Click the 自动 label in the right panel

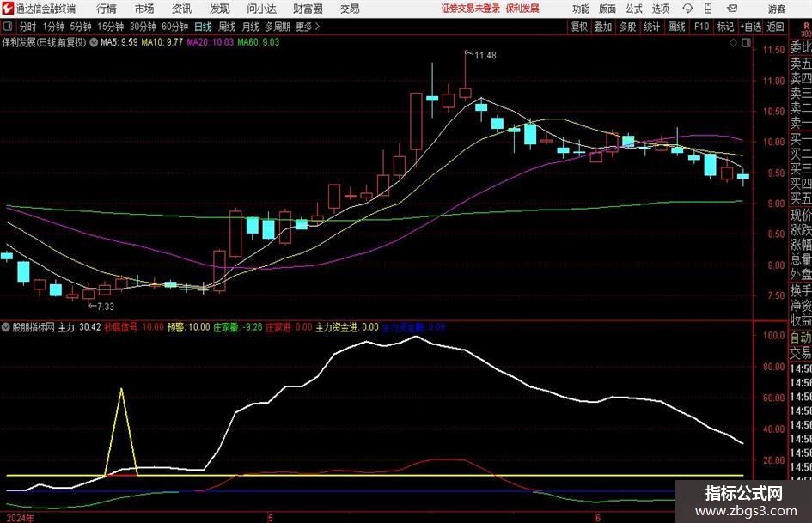tap(801, 338)
